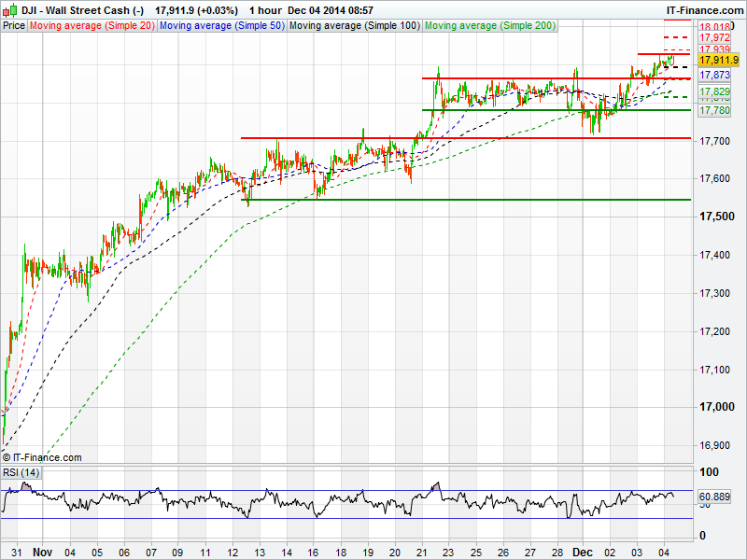Click the 16 date label on time axis
Image resolution: width=747 pixels, height=560 pixels.
tap(314, 553)
